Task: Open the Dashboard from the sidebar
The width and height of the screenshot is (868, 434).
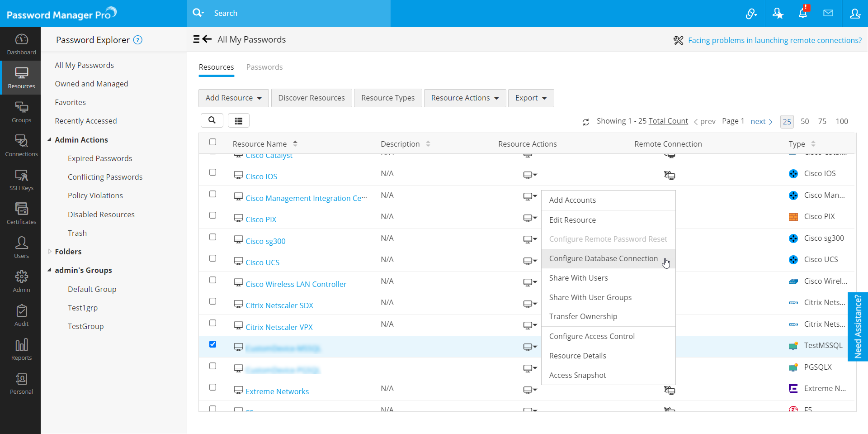Action: [21, 44]
